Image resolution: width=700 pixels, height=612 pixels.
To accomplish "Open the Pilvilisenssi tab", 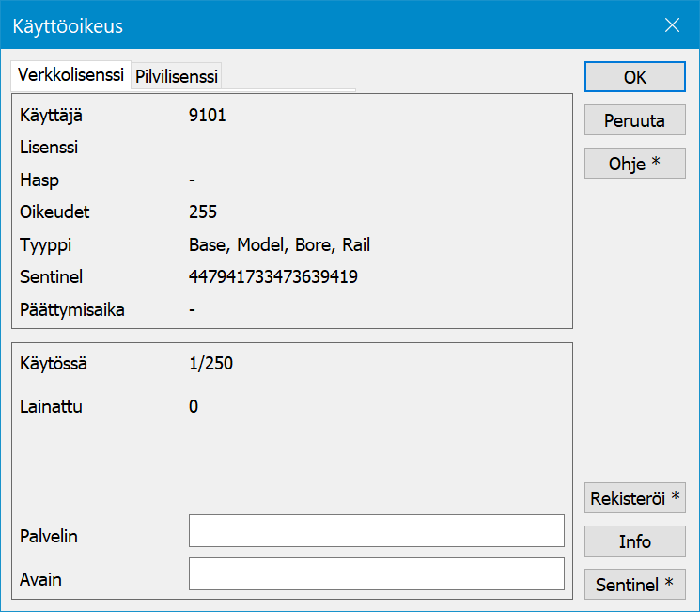I will click(177, 76).
